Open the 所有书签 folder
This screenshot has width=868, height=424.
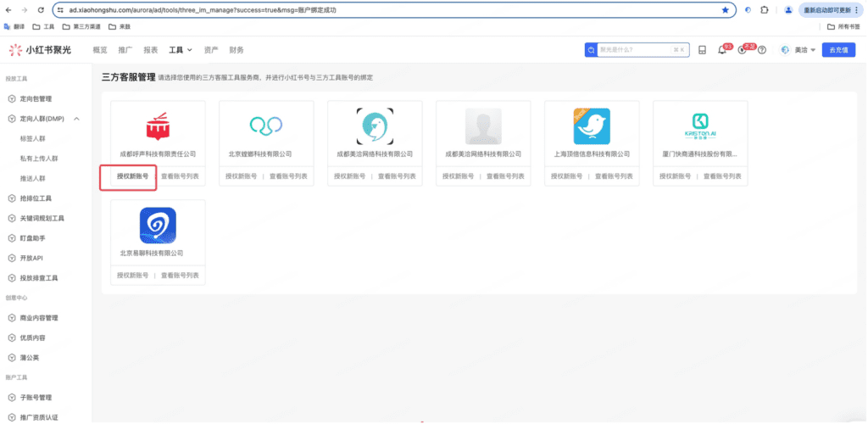coord(844,26)
